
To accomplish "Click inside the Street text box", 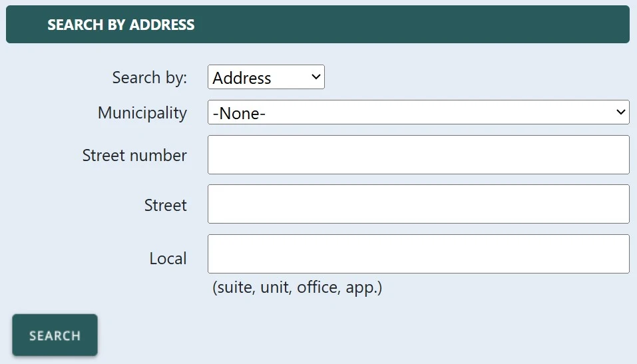I will [417, 204].
